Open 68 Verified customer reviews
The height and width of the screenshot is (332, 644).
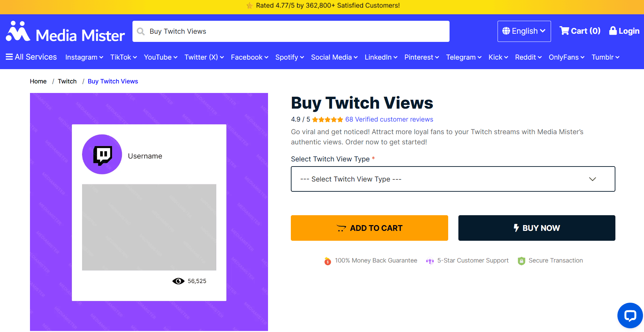[389, 120]
